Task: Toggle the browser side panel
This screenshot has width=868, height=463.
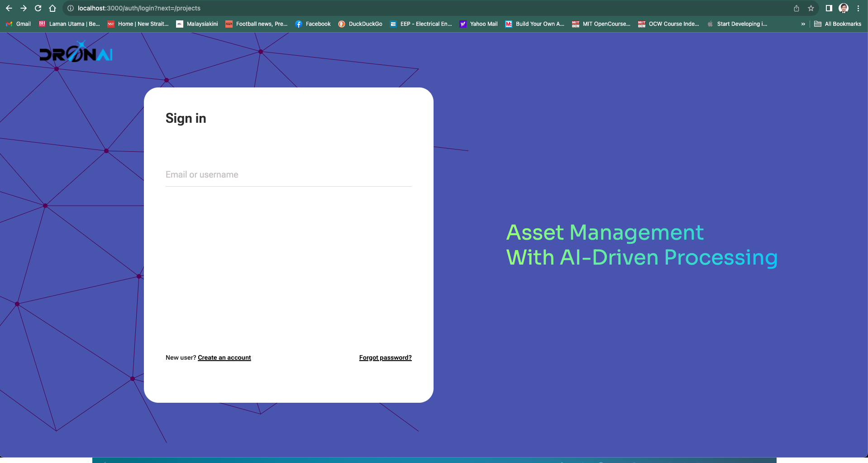Action: (x=829, y=8)
